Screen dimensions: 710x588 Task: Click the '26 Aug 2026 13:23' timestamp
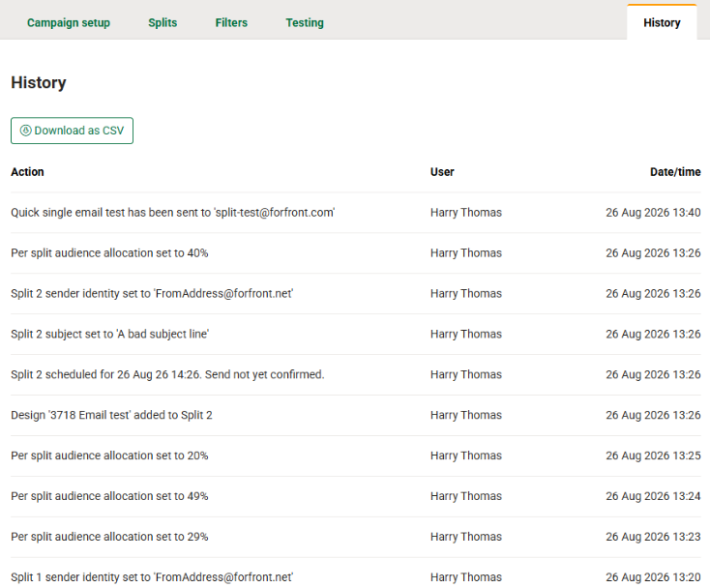click(x=653, y=537)
